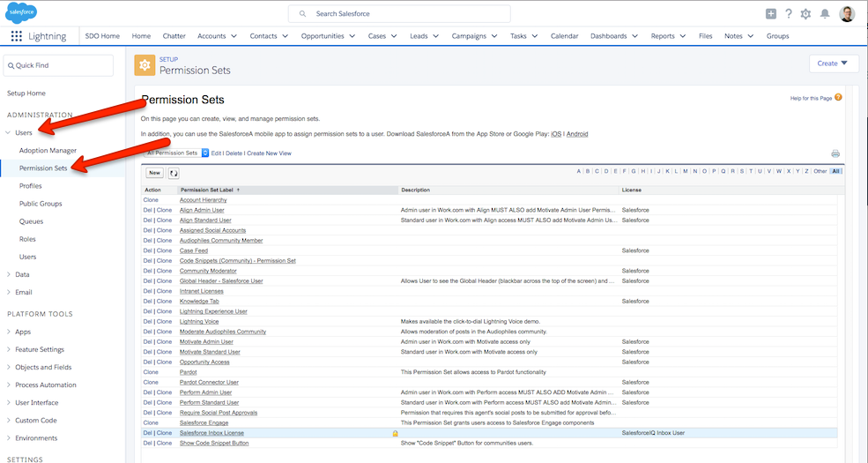Open the Accounts tab dropdown arrow
The image size is (868, 463).
click(234, 36)
